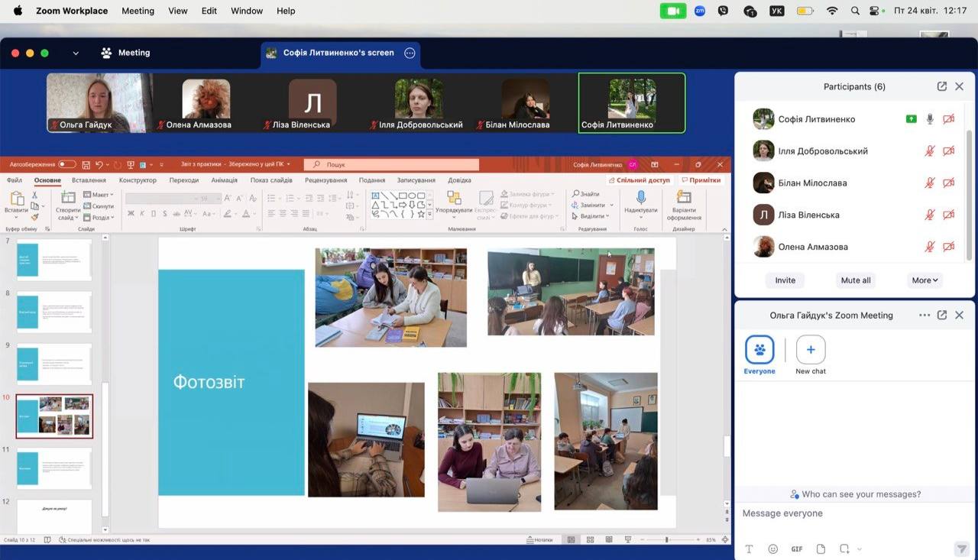Click the Упорядкувати arrange icon
The image size is (978, 560).
pyautogui.click(x=454, y=198)
